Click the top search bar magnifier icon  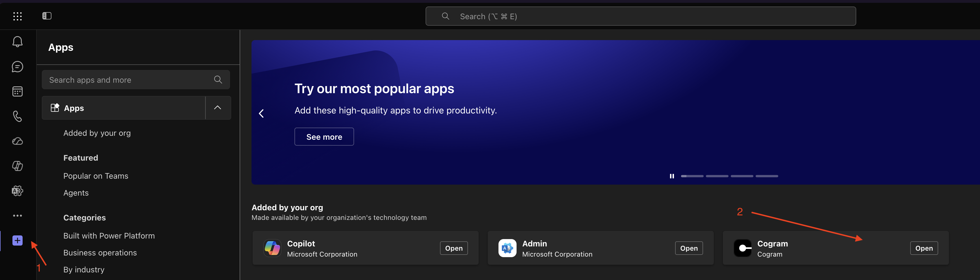pos(445,16)
